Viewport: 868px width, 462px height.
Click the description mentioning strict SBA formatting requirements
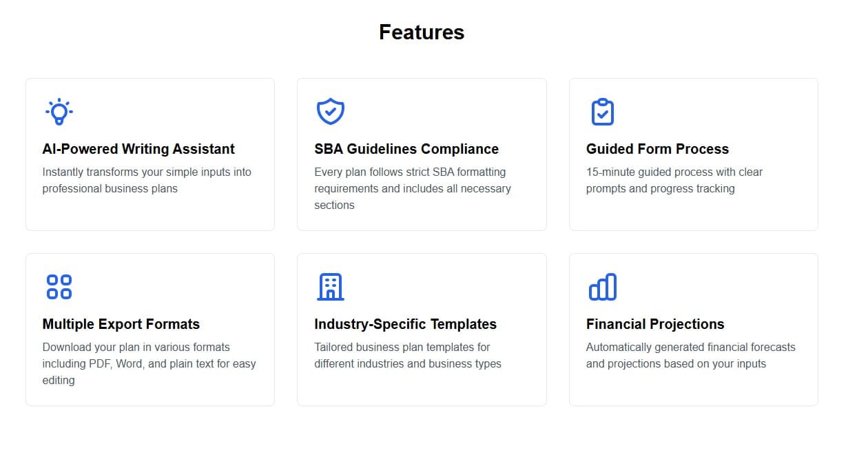tap(413, 188)
